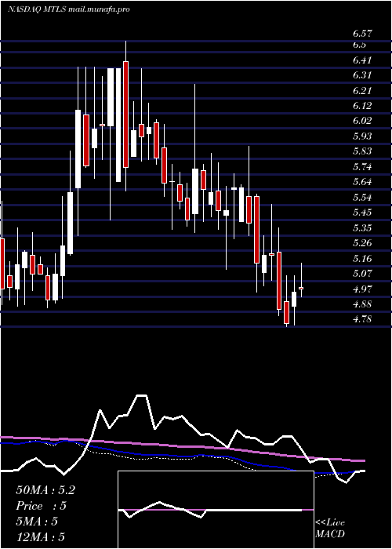Image resolution: width=392 pixels, height=549 pixels.
Task: Select the 5.26 price axis label
Action: [362, 243]
